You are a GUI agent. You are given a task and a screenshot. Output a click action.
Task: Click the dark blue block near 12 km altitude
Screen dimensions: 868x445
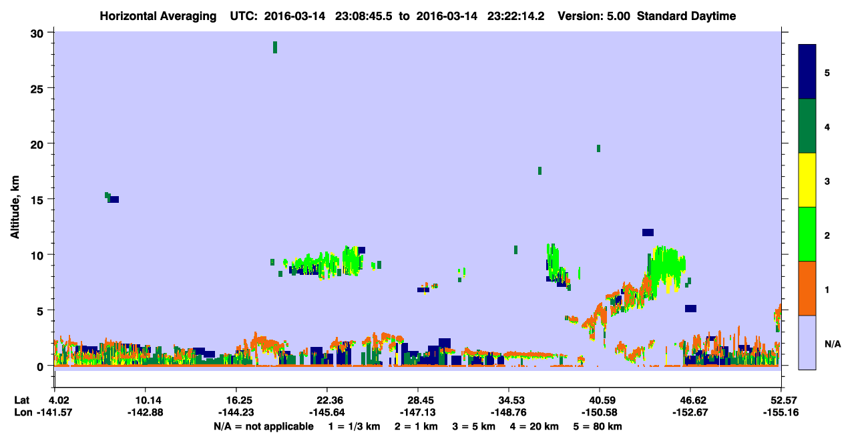tap(648, 232)
